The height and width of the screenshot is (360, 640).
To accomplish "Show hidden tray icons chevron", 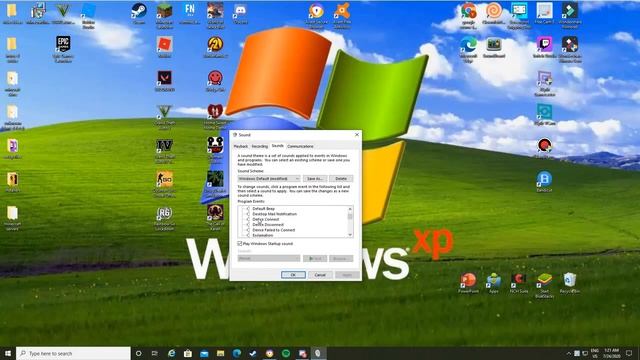I will 568,353.
